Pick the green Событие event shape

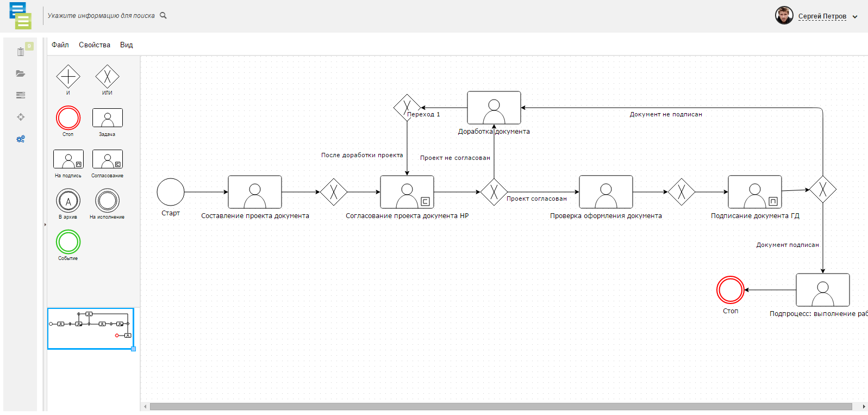click(68, 242)
